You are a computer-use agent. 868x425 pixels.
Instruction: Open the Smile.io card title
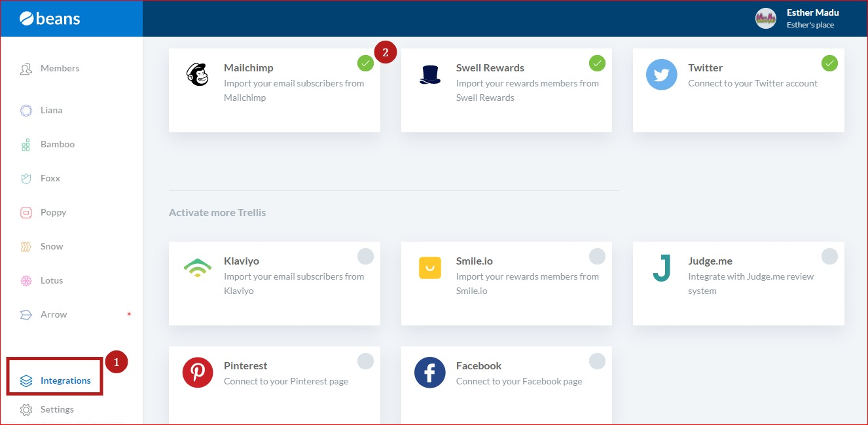click(x=475, y=261)
